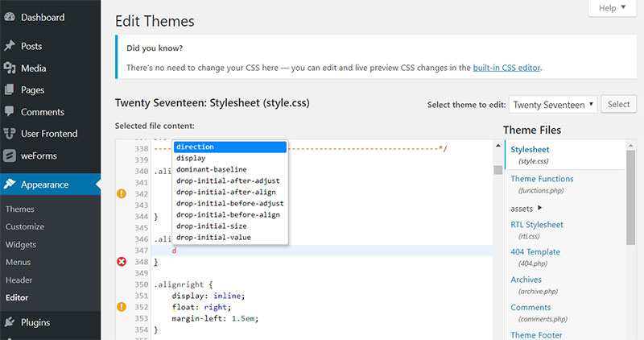Click warning icon on line 342
The height and width of the screenshot is (340, 644).
tap(122, 193)
